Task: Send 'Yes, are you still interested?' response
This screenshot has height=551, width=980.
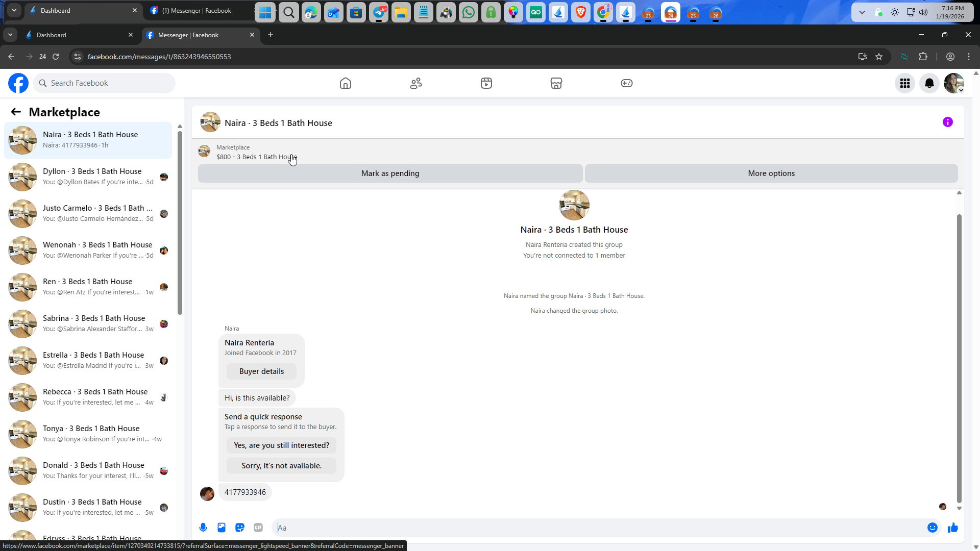Action: point(281,445)
